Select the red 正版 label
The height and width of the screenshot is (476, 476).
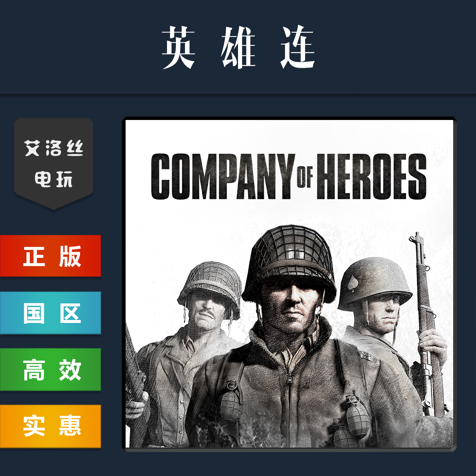tap(51, 256)
